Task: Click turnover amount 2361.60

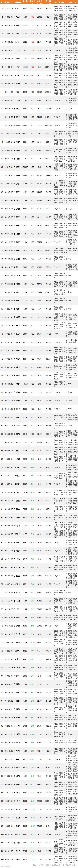Action: coord(48,67)
